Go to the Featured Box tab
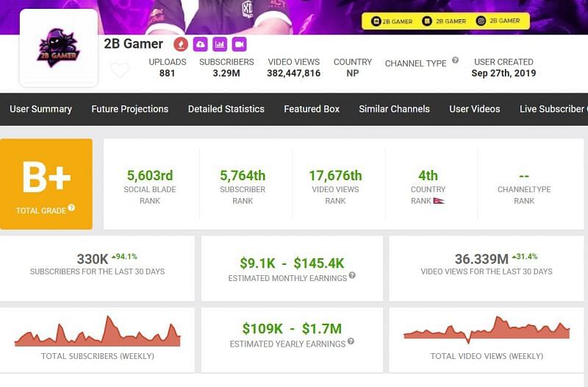The width and height of the screenshot is (588, 387). click(312, 109)
